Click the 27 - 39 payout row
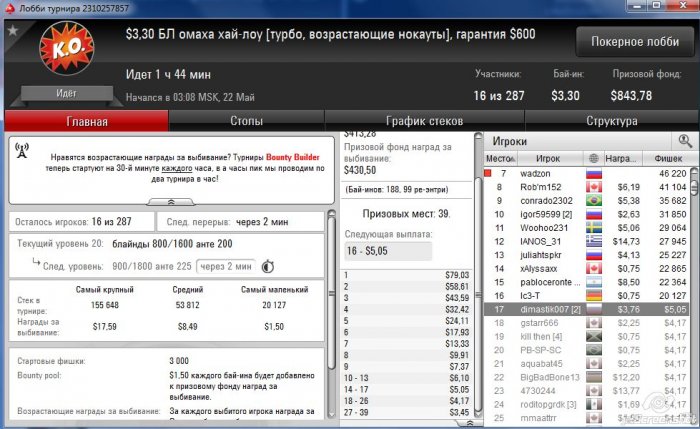 (406, 412)
